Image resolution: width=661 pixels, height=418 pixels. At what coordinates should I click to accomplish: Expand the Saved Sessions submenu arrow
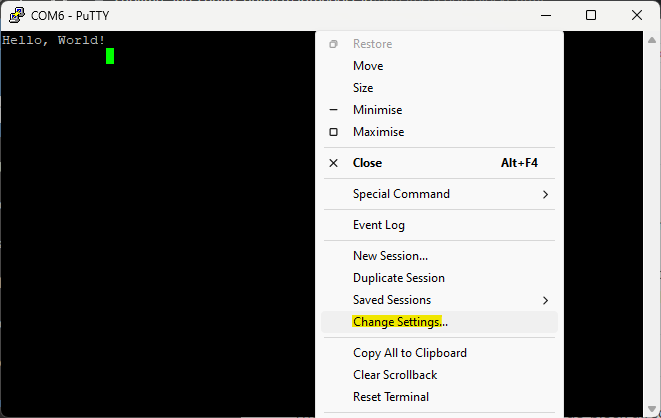[x=545, y=300]
